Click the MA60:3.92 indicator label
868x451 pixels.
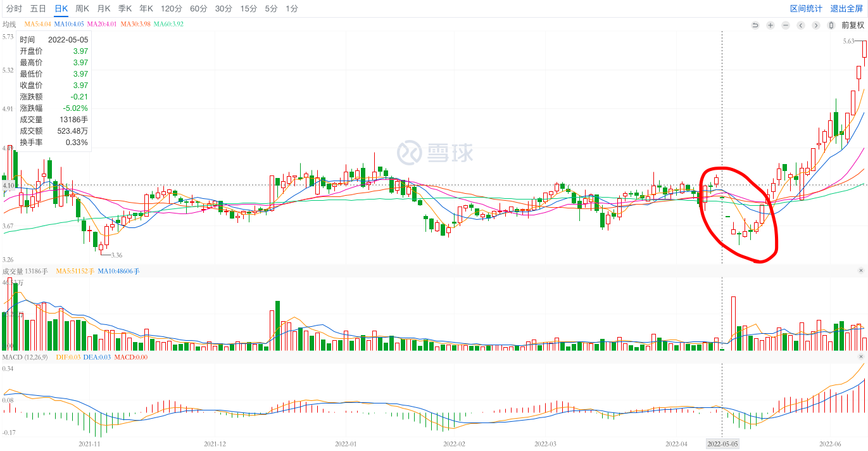click(x=168, y=24)
